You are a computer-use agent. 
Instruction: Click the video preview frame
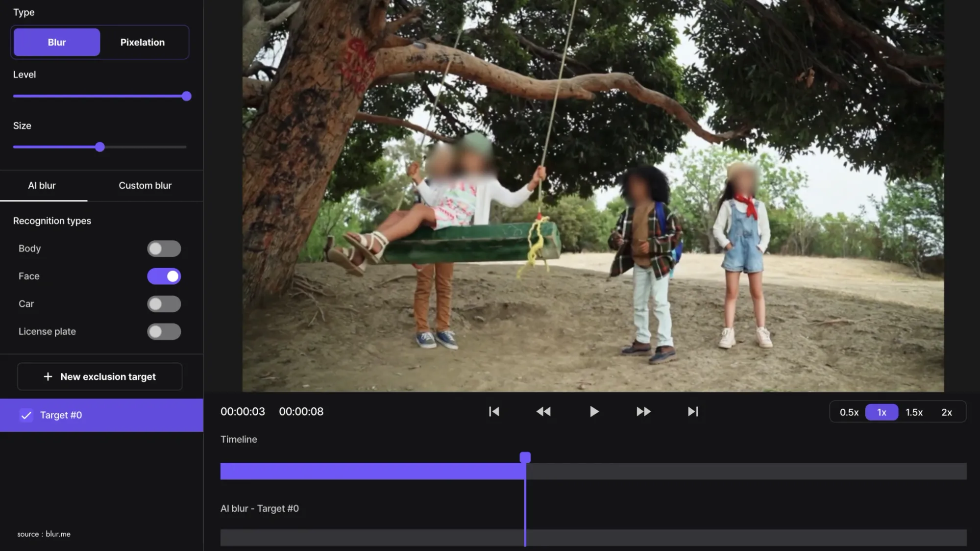(593, 196)
